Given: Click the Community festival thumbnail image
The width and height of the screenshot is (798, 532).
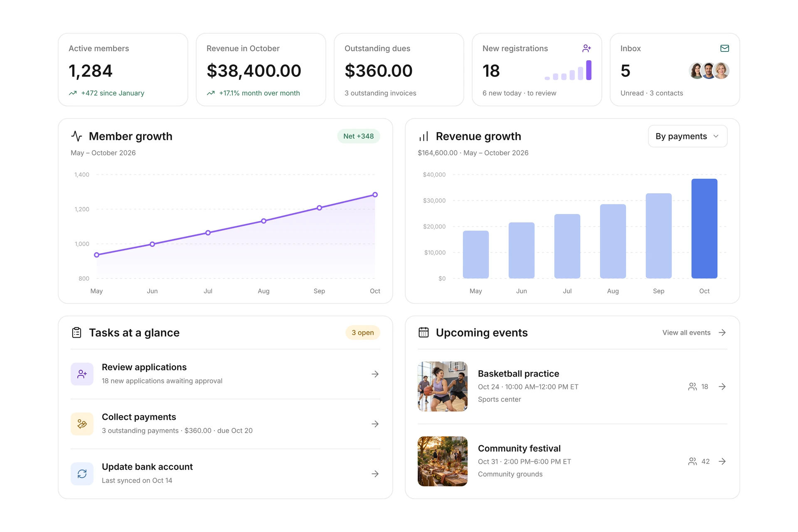Looking at the screenshot, I should pyautogui.click(x=443, y=461).
